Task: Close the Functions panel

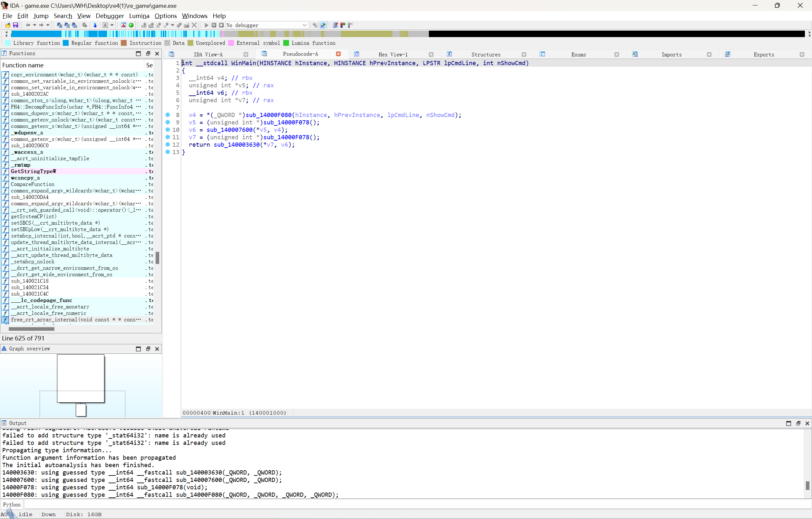Action: coord(157,53)
